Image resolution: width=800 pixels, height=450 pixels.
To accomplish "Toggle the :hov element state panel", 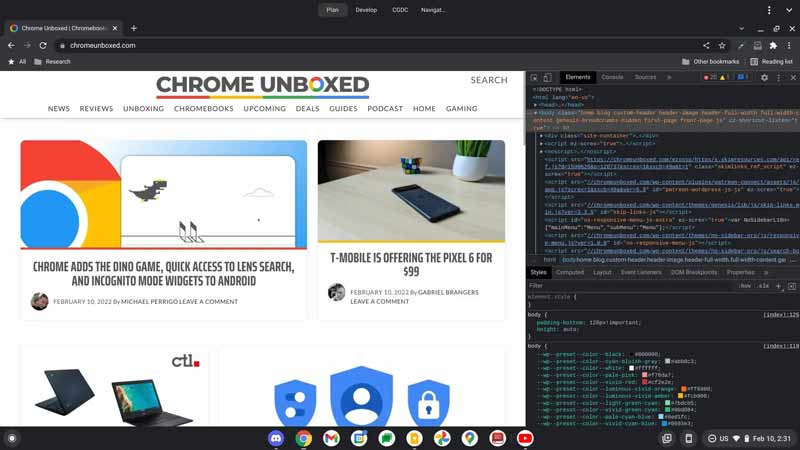I will [745, 286].
